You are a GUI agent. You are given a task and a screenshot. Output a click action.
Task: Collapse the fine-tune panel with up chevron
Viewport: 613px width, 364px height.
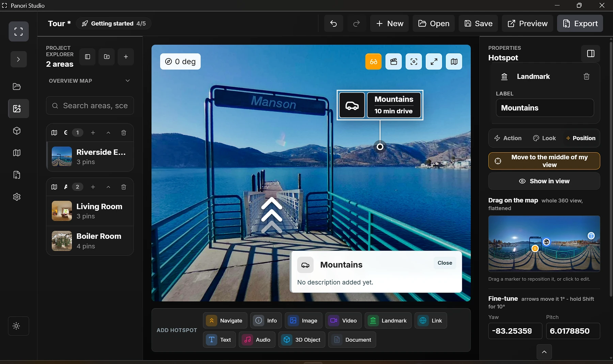[x=544, y=352]
